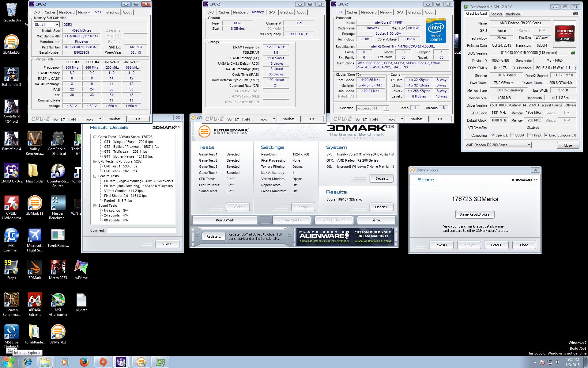Screen dimensions: 588x368
Task: Open Mainboard tab in Memory CPU-Z window
Action: coord(241,12)
